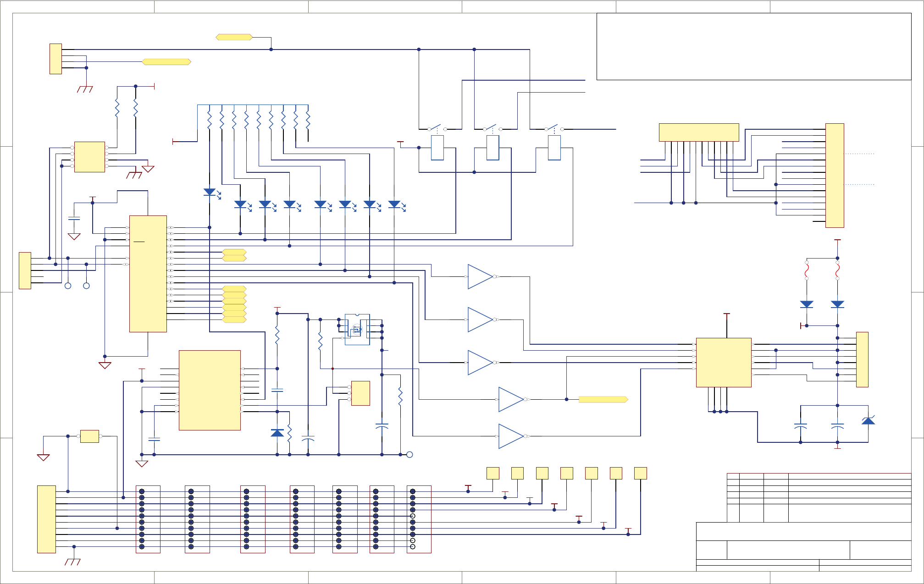Select the small three-pin component near MOSFET
Screen dimensions: 924x584
[x=360, y=393]
